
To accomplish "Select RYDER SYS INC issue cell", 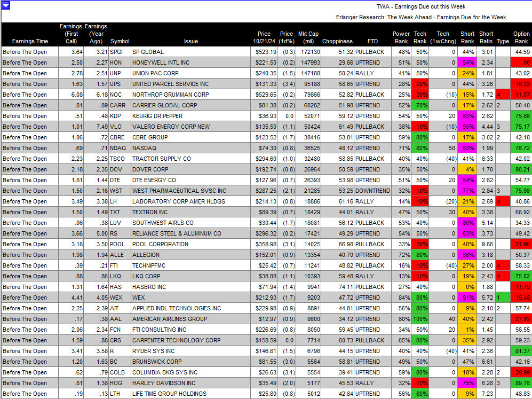I will point(190,351).
